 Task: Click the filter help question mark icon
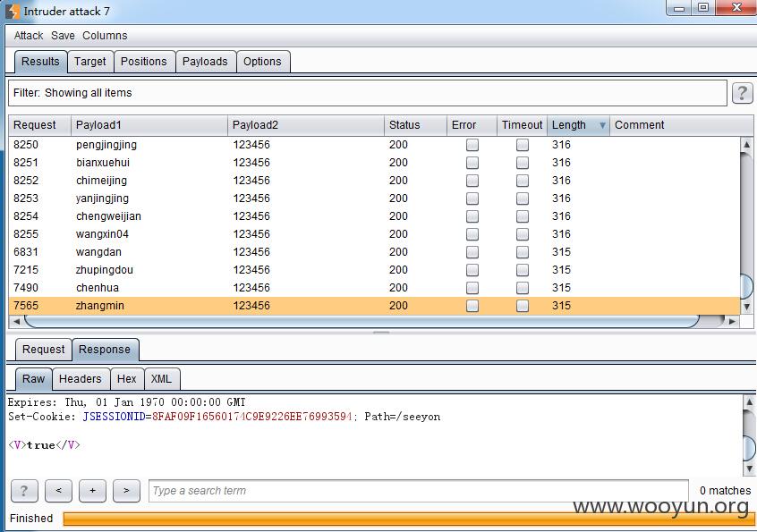(742, 93)
